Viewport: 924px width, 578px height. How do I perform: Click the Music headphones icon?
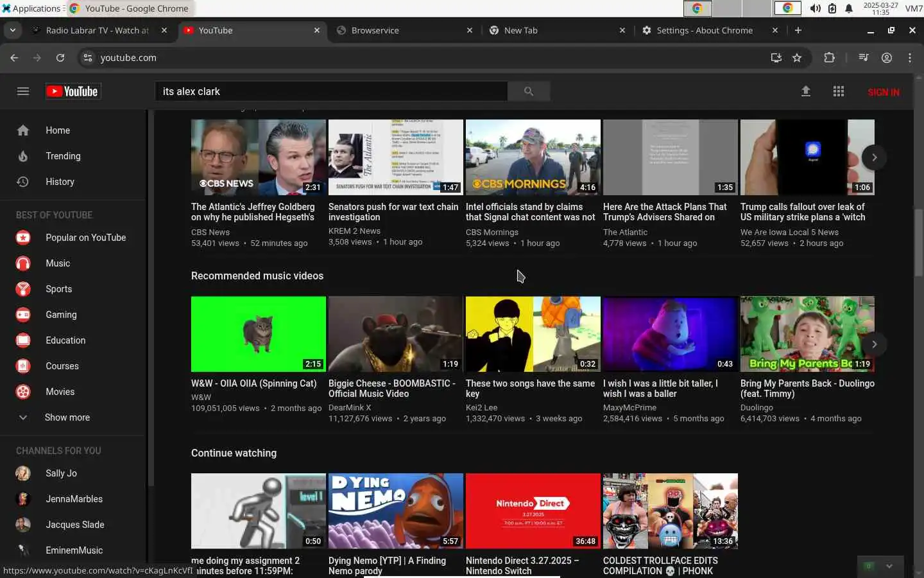(x=23, y=263)
